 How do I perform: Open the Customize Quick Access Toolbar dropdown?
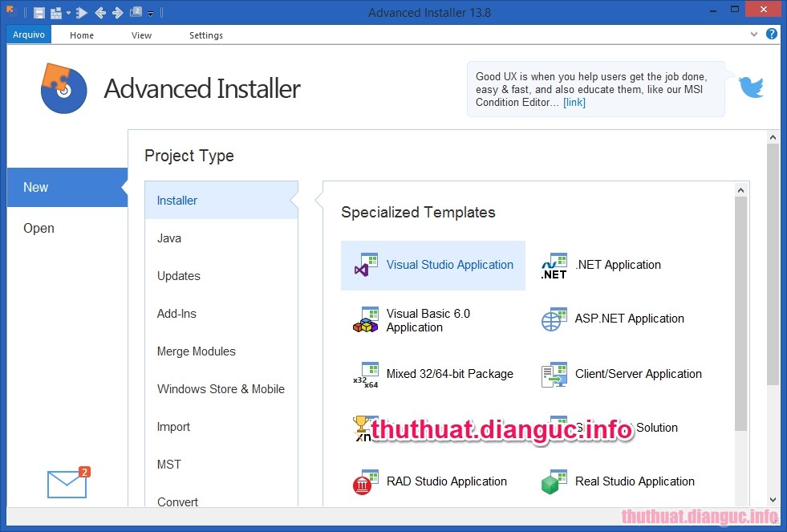point(151,14)
